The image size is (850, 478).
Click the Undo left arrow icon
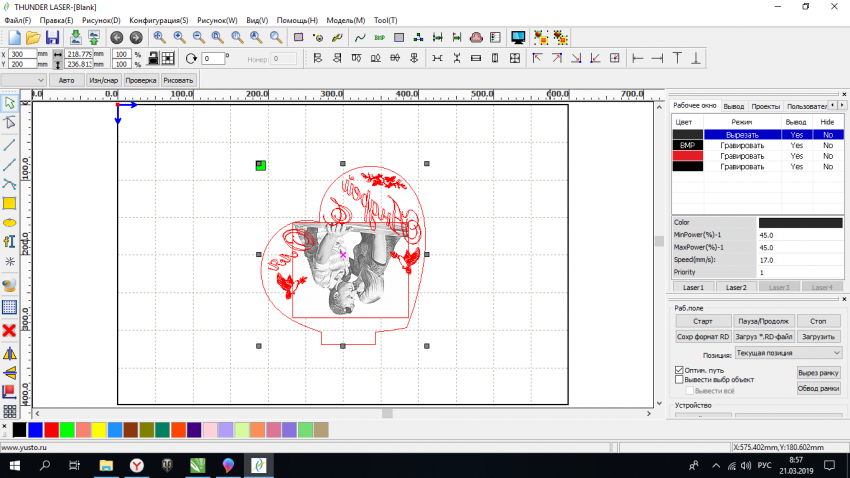[116, 37]
